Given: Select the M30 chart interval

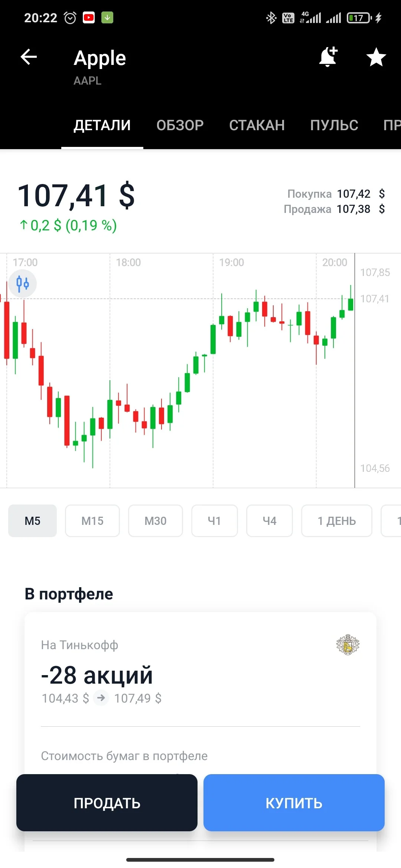Looking at the screenshot, I should 156,521.
